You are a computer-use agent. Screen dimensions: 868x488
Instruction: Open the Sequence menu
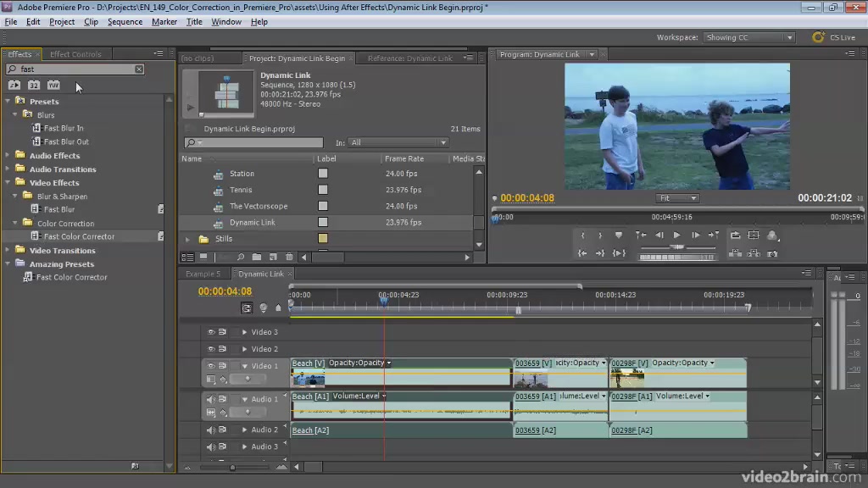(x=125, y=21)
